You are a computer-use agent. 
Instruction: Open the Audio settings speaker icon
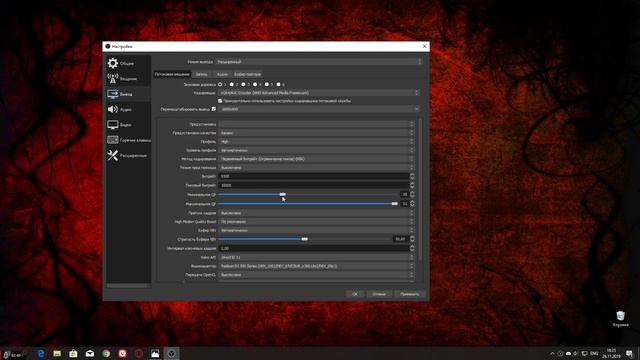[113, 109]
